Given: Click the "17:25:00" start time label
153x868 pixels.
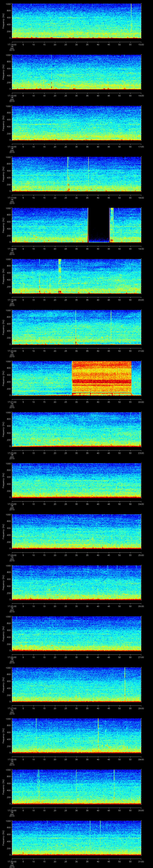Looking at the screenshot, I should (12, 606).
